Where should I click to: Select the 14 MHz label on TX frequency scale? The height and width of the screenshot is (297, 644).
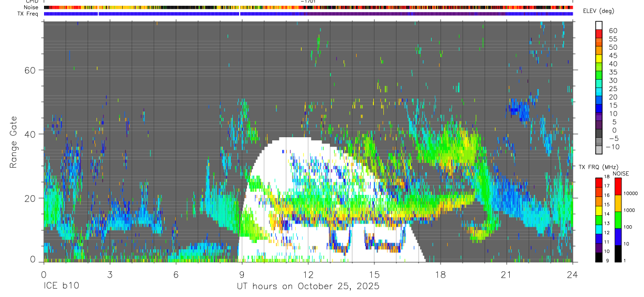(x=607, y=214)
